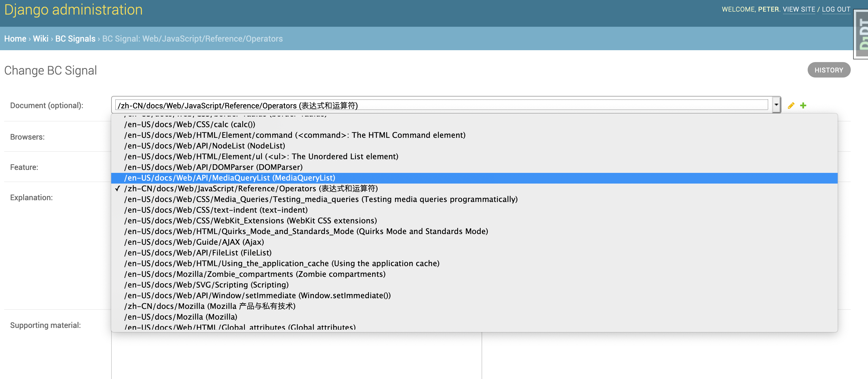Pick Using the application cache option
868x379 pixels.
(x=474, y=263)
